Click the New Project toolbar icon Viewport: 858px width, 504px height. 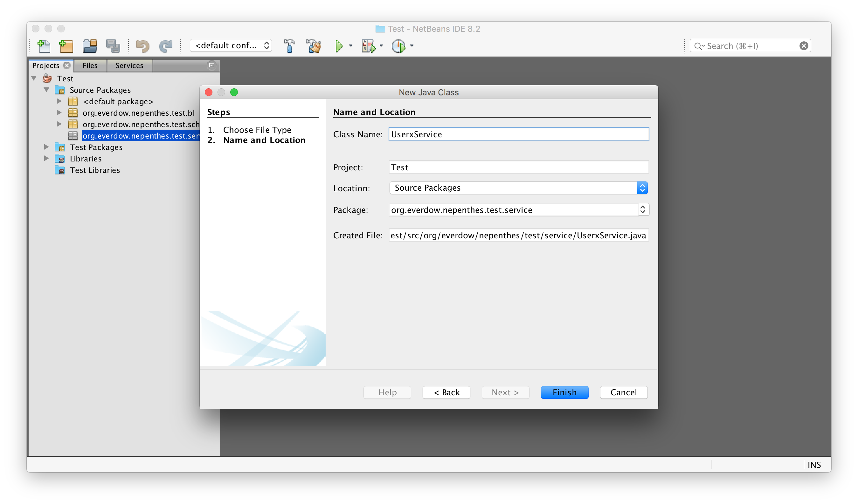pyautogui.click(x=66, y=46)
